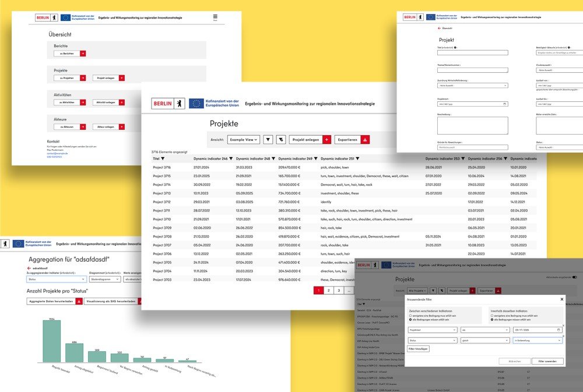Viewport: 583px width, 392px height.
Task: Open the kontakt@example.de email link
Action: [x=57, y=153]
